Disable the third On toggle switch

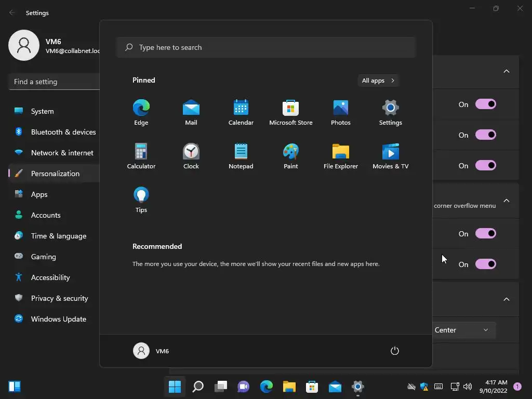[x=486, y=165]
